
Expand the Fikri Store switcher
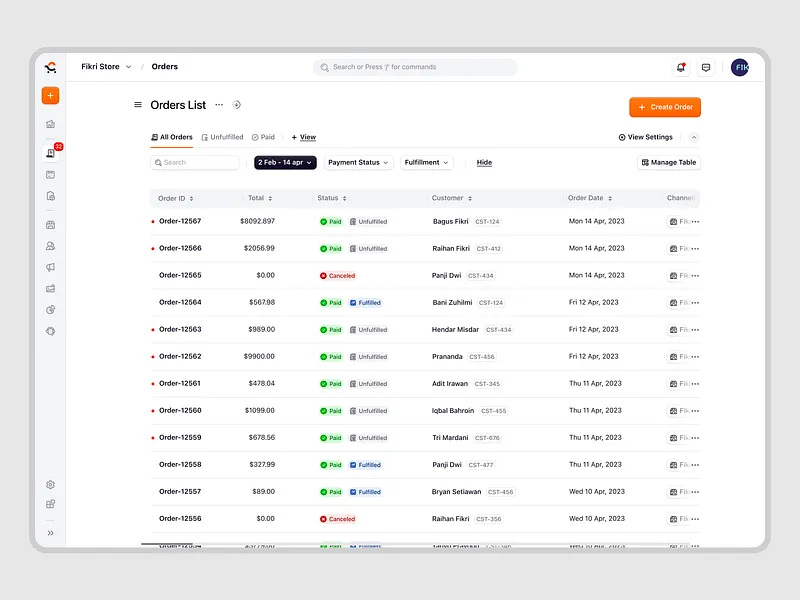click(106, 67)
